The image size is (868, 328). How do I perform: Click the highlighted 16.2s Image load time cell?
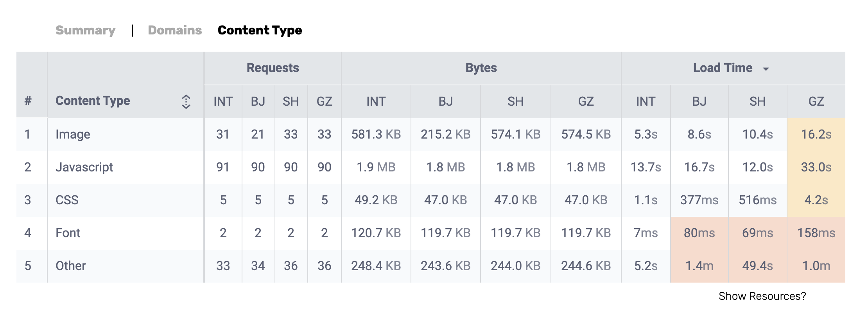pos(816,134)
